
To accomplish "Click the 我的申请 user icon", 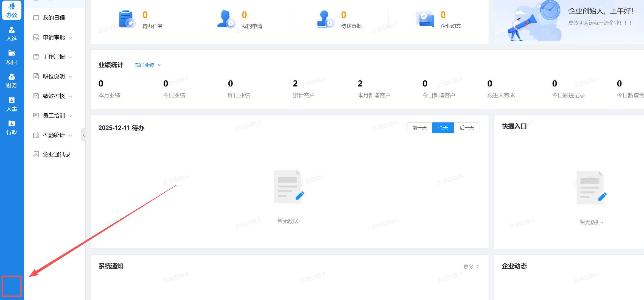I will click(x=226, y=19).
